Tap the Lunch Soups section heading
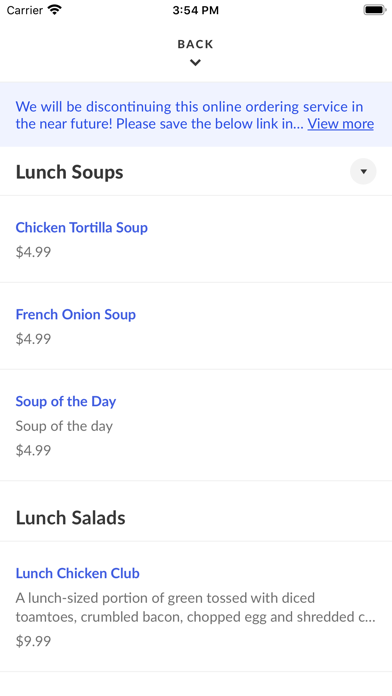This screenshot has height=696, width=392. [70, 172]
